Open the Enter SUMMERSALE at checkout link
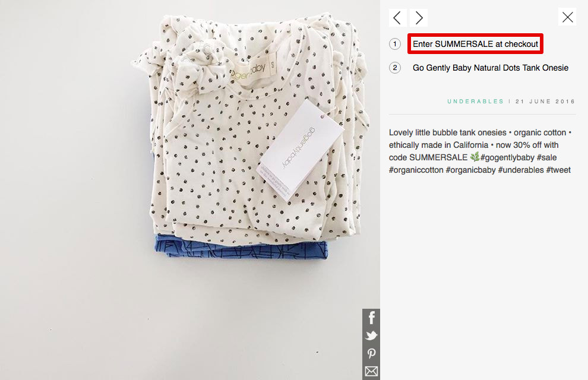The height and width of the screenshot is (380, 588). (475, 44)
